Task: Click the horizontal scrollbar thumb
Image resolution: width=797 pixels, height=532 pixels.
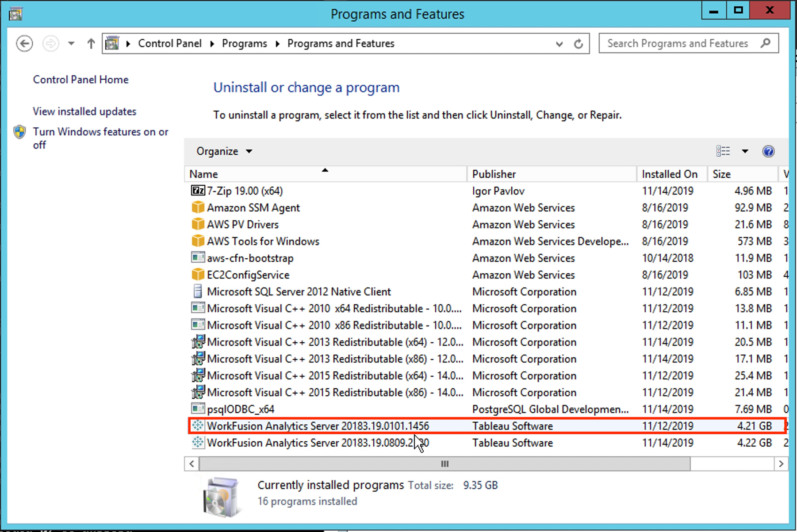Action: 444,464
